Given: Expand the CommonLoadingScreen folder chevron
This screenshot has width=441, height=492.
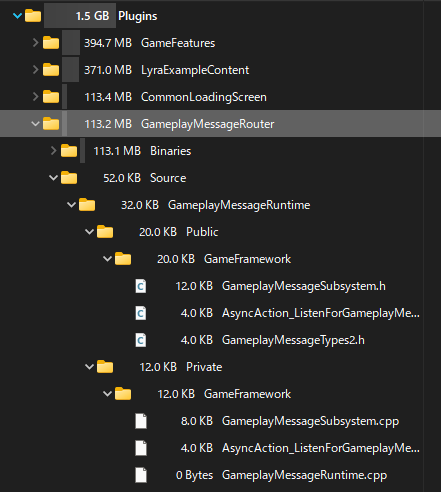Looking at the screenshot, I should point(35,97).
